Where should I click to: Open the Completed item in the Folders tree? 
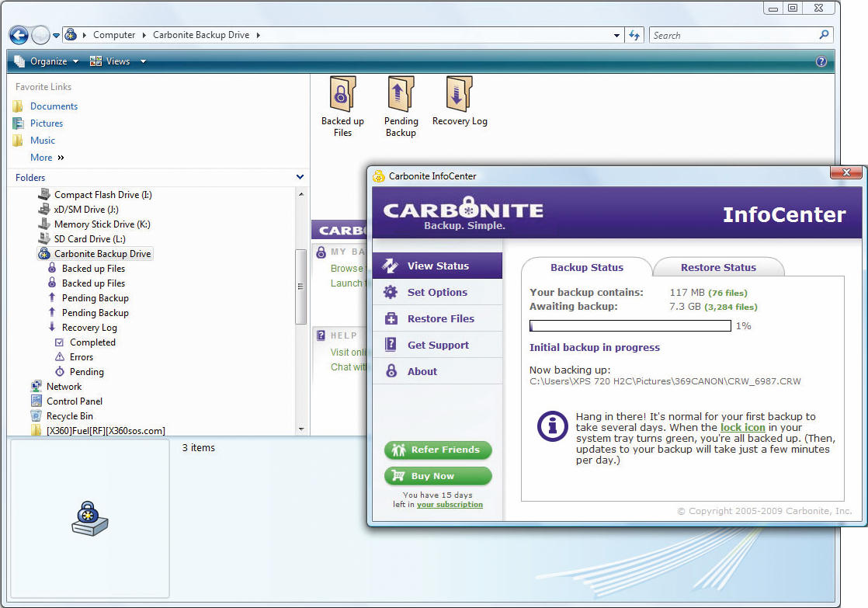coord(92,342)
